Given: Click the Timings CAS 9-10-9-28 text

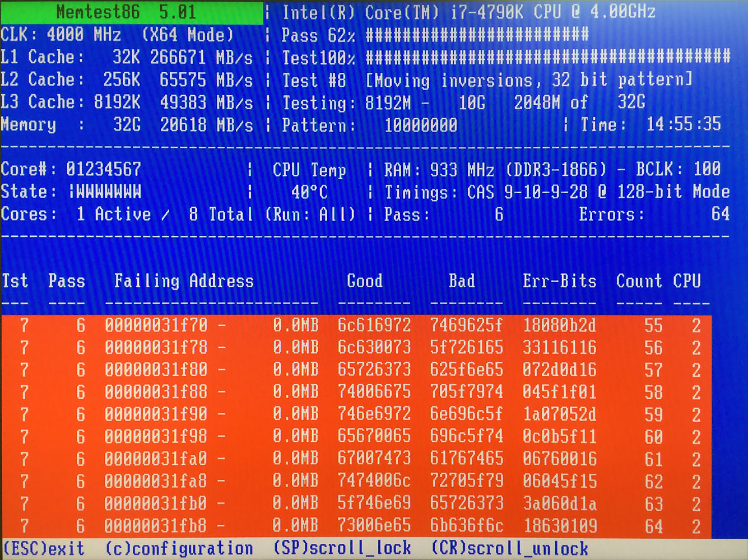Looking at the screenshot, I should (557, 192).
